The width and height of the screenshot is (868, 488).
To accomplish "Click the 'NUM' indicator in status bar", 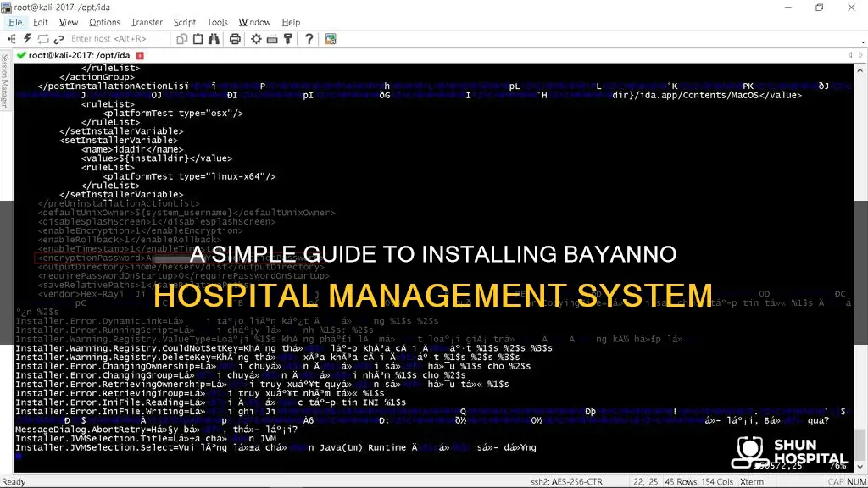I will [x=856, y=482].
